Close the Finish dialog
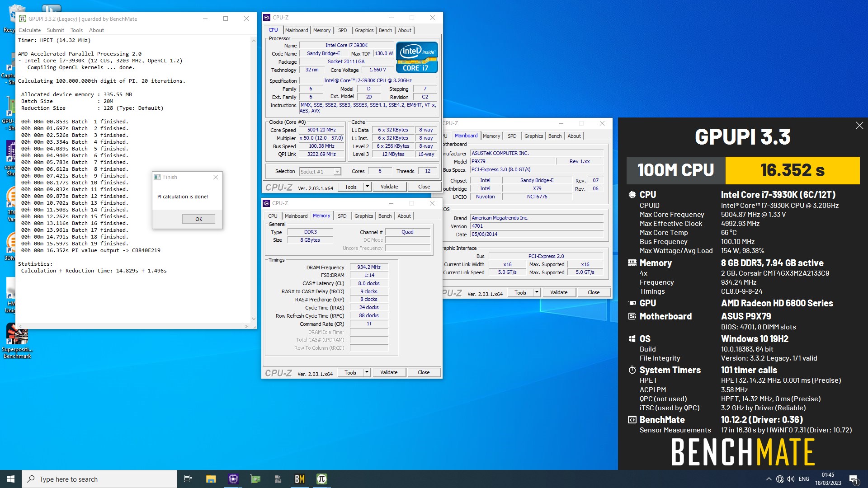Viewport: 868px width, 488px height. (216, 177)
